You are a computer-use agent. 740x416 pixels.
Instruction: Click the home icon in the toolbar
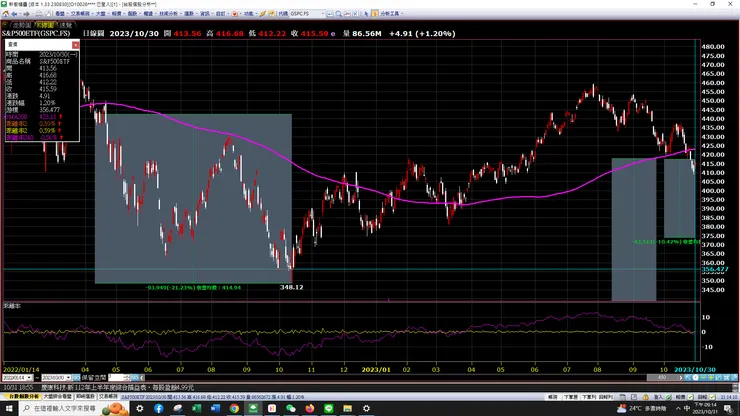[6, 14]
